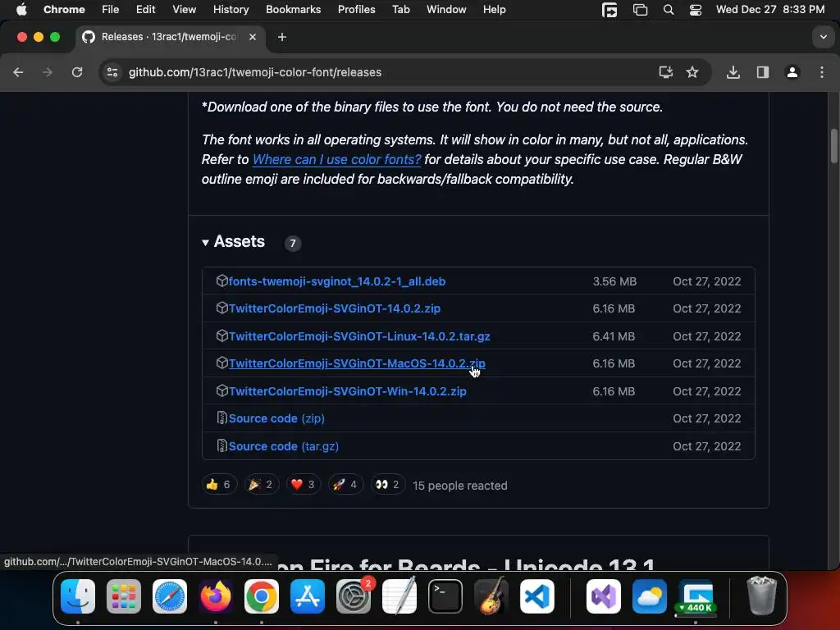Open a new tab with plus button
Viewport: 840px width, 630px height.
282,37
